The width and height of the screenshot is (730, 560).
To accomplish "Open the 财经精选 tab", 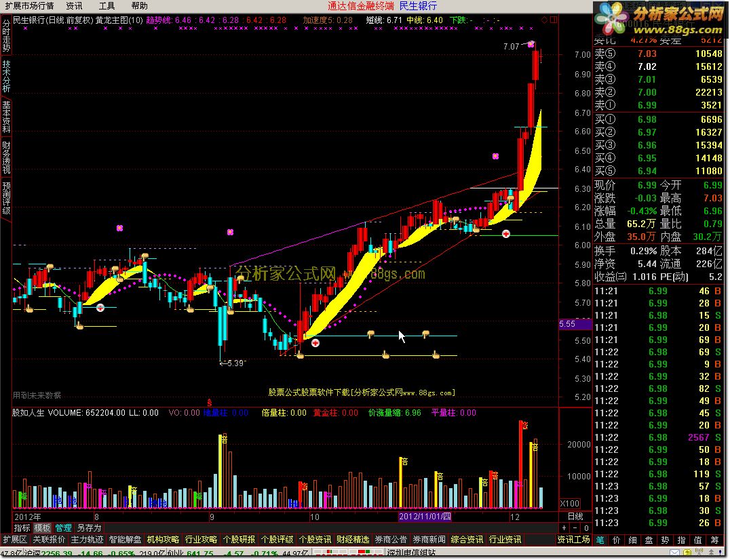I will point(353,540).
